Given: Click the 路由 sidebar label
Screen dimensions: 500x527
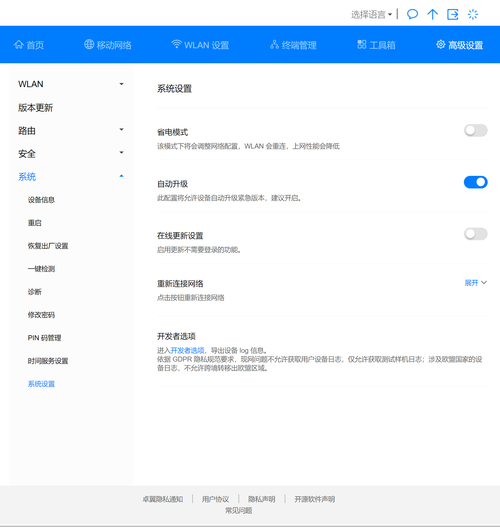Looking at the screenshot, I should 27,131.
